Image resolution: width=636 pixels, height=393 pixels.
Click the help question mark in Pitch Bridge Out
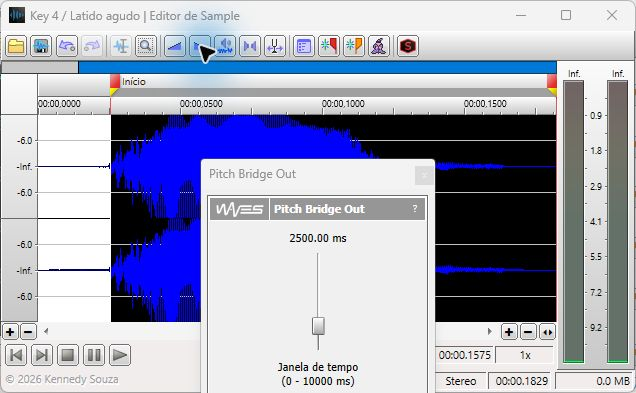click(415, 208)
